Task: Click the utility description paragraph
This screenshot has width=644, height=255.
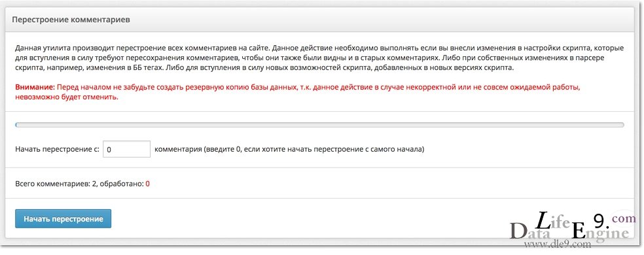Action: pyautogui.click(x=319, y=58)
